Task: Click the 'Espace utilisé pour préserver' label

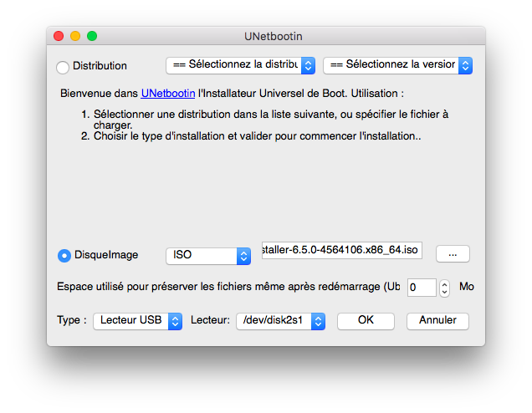Action: coord(228,287)
